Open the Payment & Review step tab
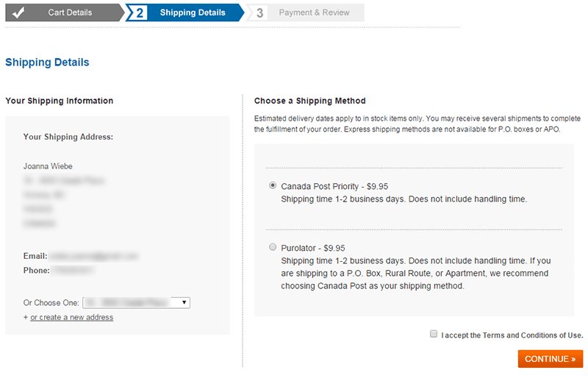Image resolution: width=588 pixels, height=381 pixels. tap(305, 13)
